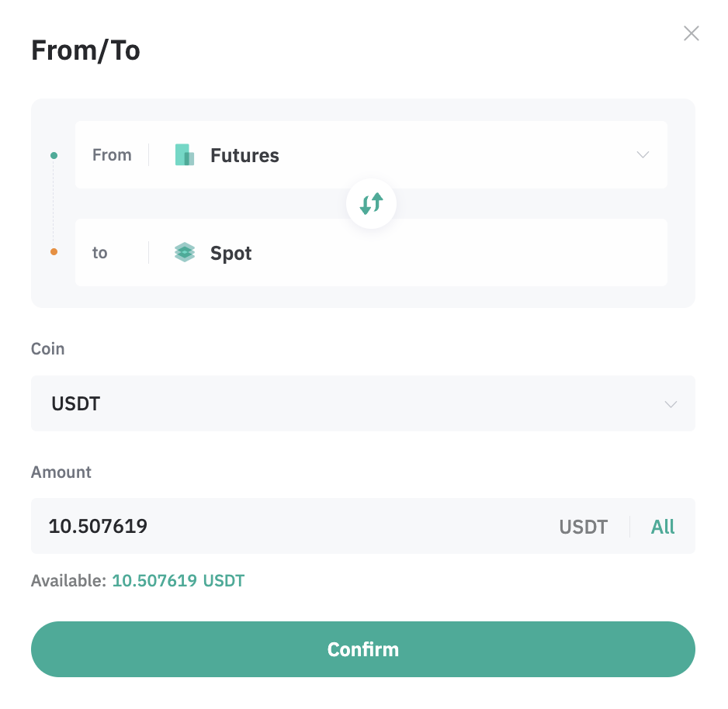Open the USDT coin dropdown arrow

[x=671, y=404]
